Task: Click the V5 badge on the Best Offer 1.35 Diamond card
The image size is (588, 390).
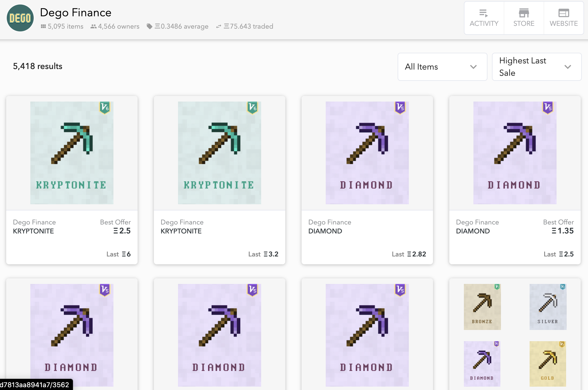Action: (548, 108)
